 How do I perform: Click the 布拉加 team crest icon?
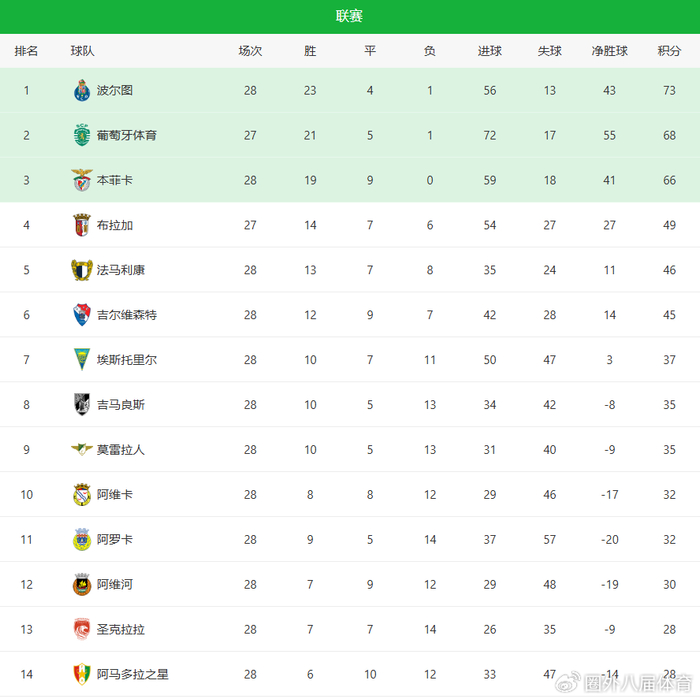[x=82, y=225]
